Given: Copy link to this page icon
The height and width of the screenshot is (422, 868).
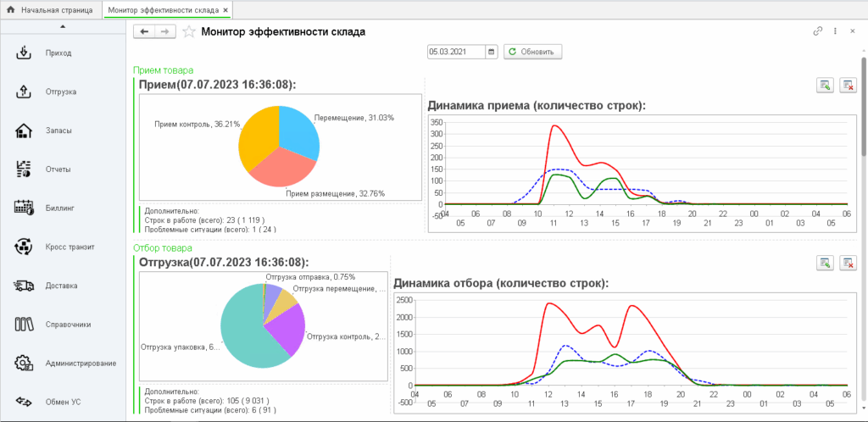Looking at the screenshot, I should point(818,31).
